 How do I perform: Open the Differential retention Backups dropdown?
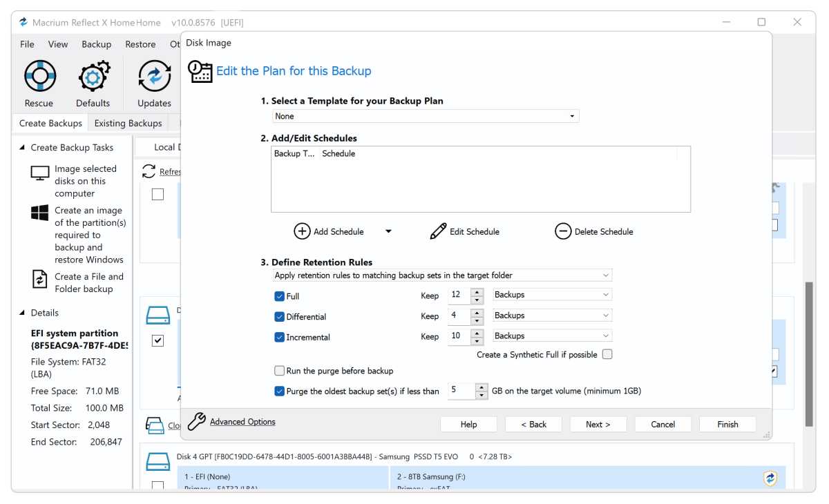(552, 316)
